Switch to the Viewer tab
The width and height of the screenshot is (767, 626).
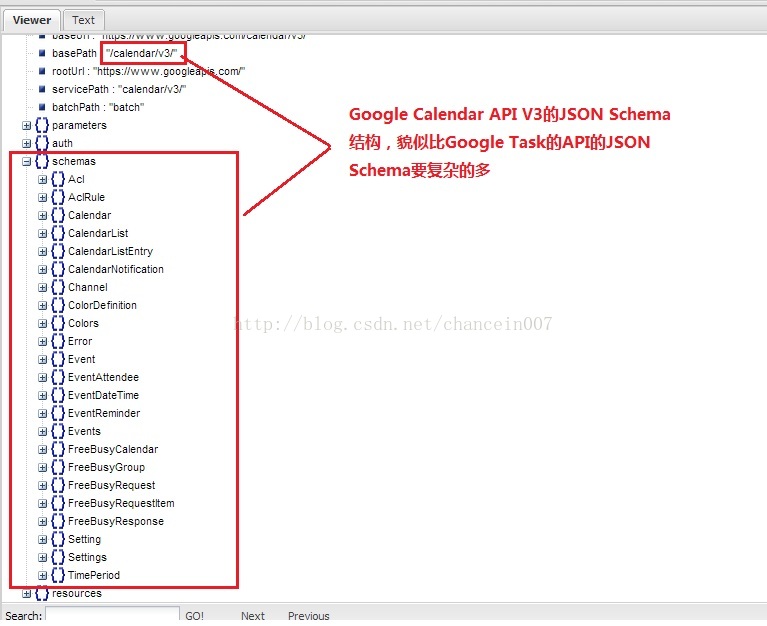point(32,20)
